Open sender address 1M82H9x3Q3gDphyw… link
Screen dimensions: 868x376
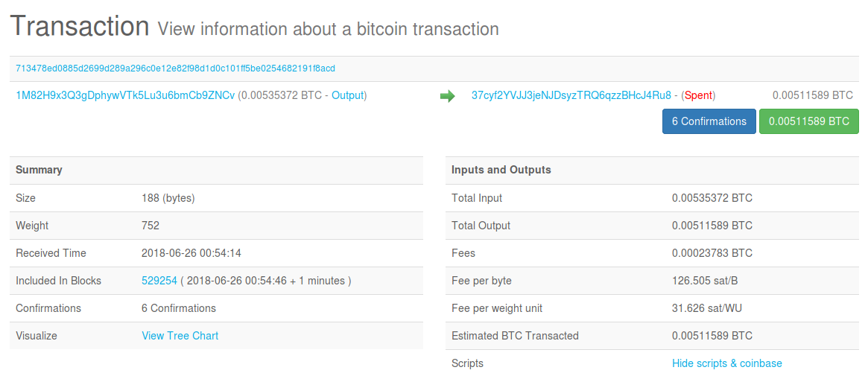coord(125,95)
